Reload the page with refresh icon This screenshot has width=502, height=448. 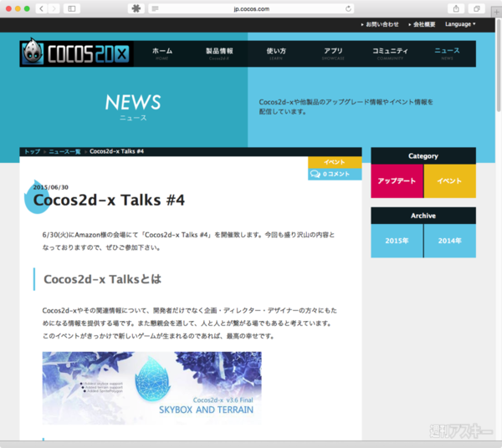point(348,8)
